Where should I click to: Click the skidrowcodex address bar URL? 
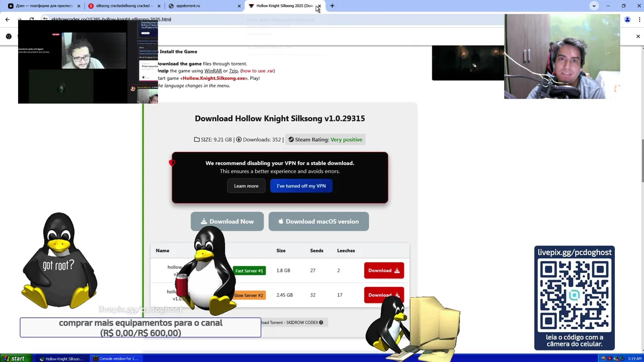(111, 19)
